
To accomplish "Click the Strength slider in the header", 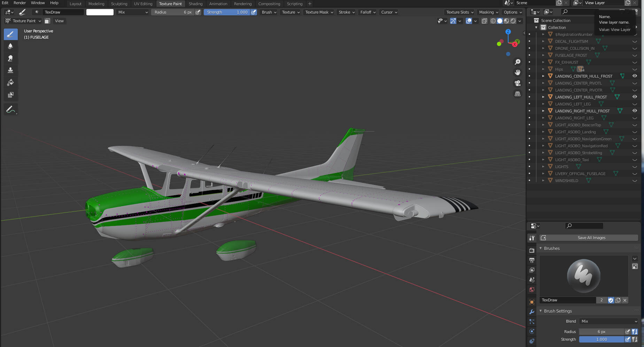I will click(226, 12).
